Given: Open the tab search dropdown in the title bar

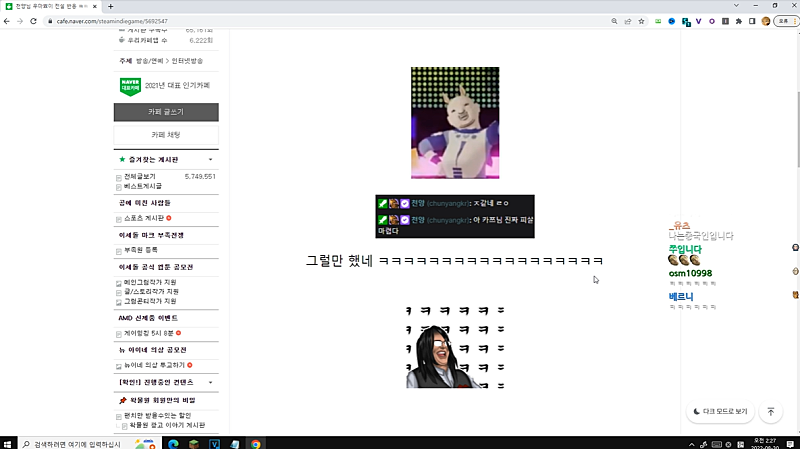Looking at the screenshot, I should pyautogui.click(x=736, y=6).
